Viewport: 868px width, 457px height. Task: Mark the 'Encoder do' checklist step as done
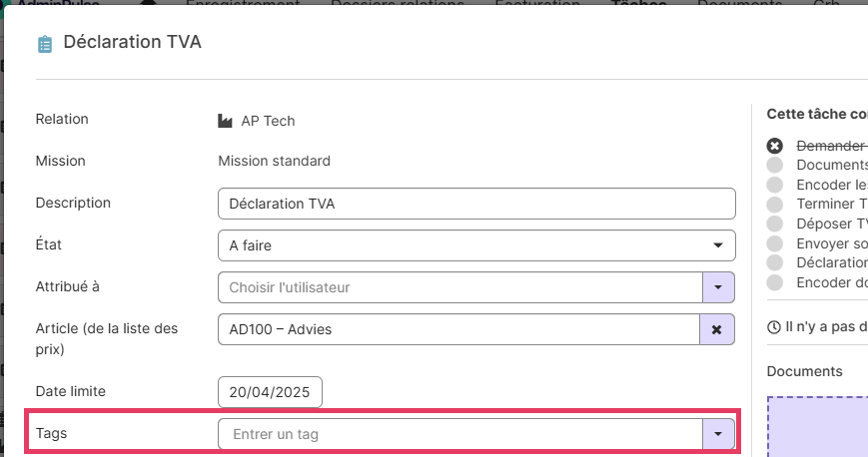[x=774, y=282]
